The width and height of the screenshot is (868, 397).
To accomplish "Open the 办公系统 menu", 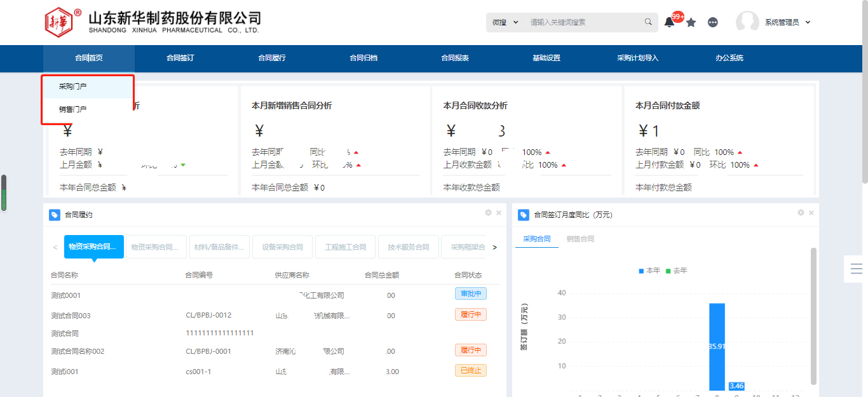I will click(x=729, y=58).
